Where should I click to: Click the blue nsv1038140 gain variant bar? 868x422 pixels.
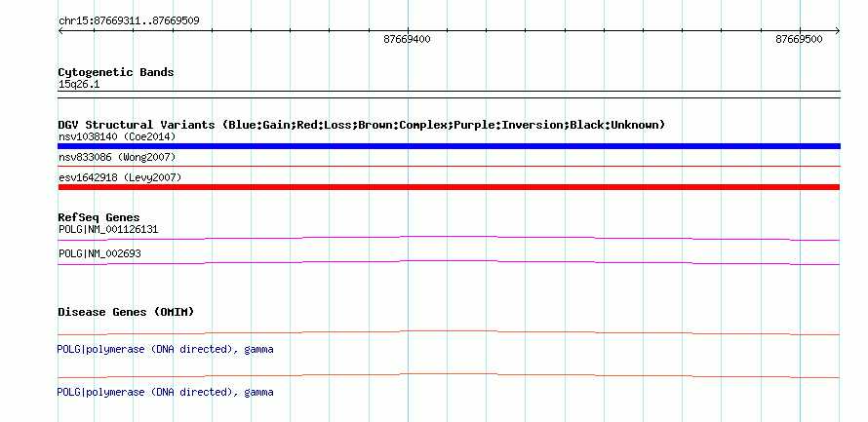point(449,146)
